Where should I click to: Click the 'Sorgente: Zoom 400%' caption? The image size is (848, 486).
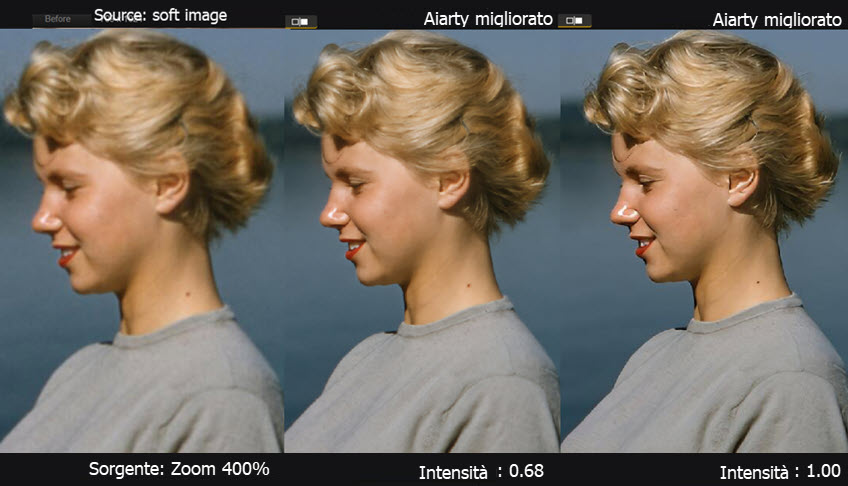point(179,469)
